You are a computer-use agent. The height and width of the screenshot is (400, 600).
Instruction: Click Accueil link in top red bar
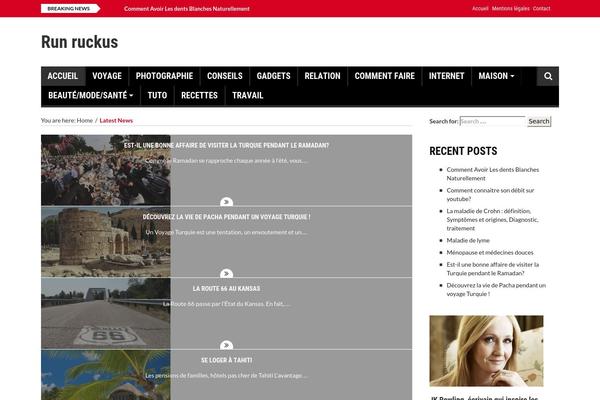coord(480,8)
